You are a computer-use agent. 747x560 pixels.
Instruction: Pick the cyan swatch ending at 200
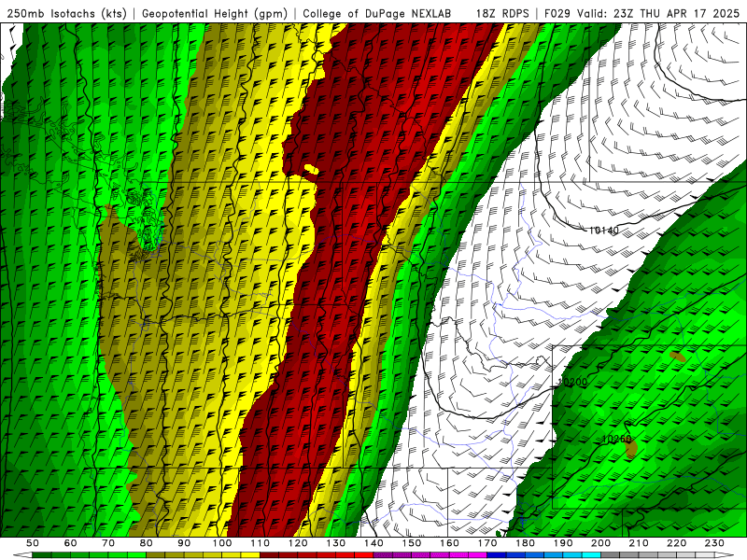(591, 555)
